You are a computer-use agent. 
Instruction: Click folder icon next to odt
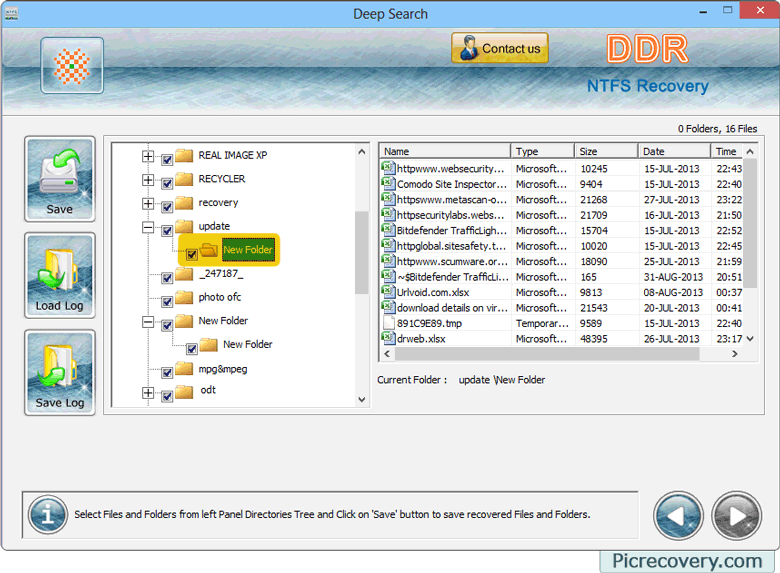point(184,391)
